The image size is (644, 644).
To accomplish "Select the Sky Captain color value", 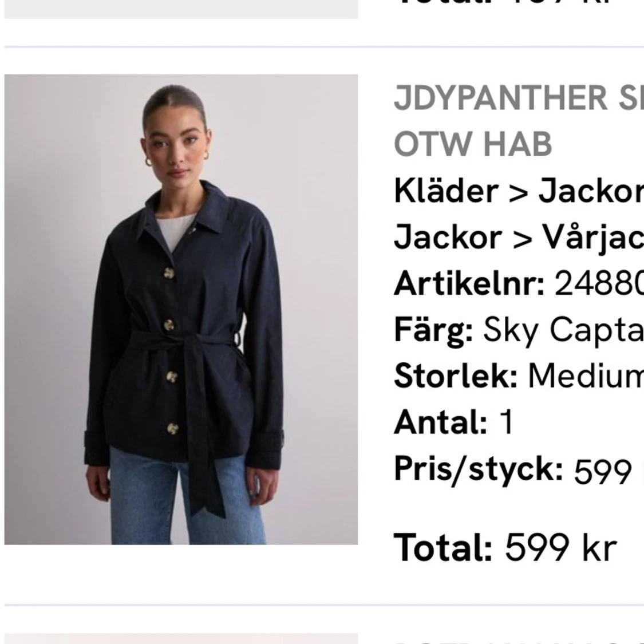I will [x=563, y=330].
